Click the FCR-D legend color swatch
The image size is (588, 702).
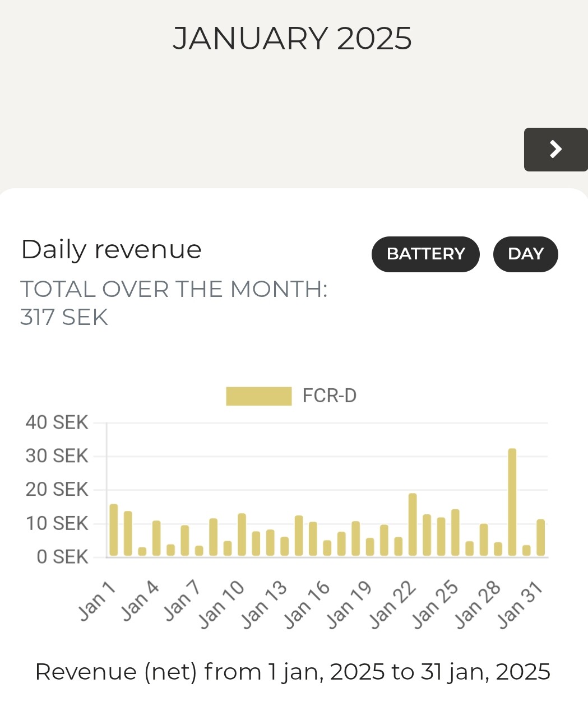pos(258,396)
